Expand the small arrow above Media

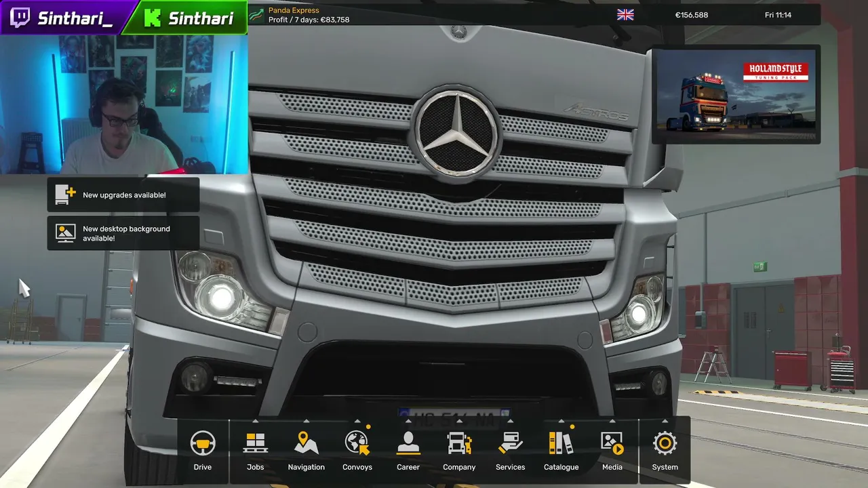click(612, 422)
